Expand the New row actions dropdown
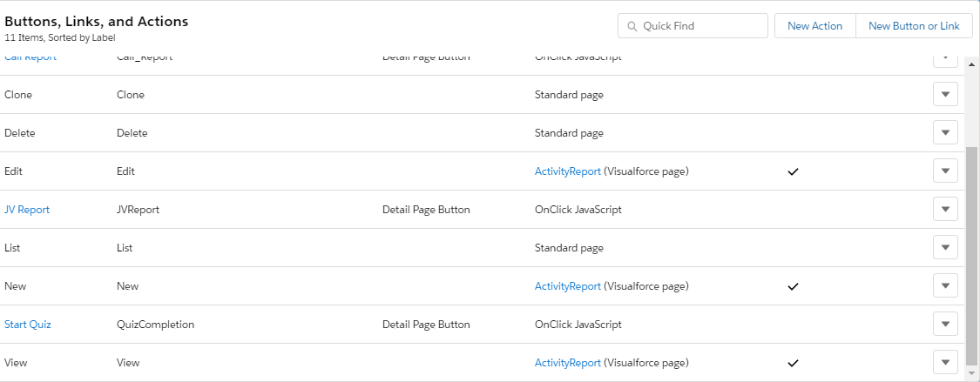This screenshot has height=382, width=980. coord(945,286)
